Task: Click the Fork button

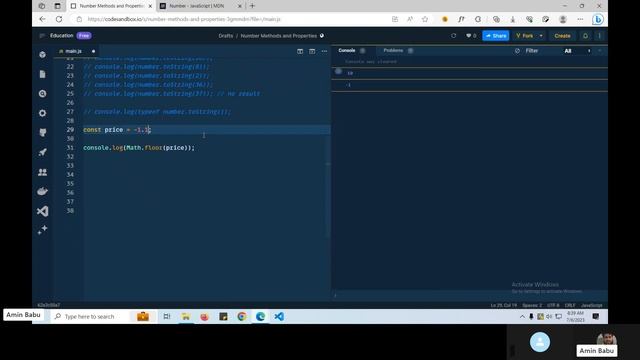Action: coord(525,36)
